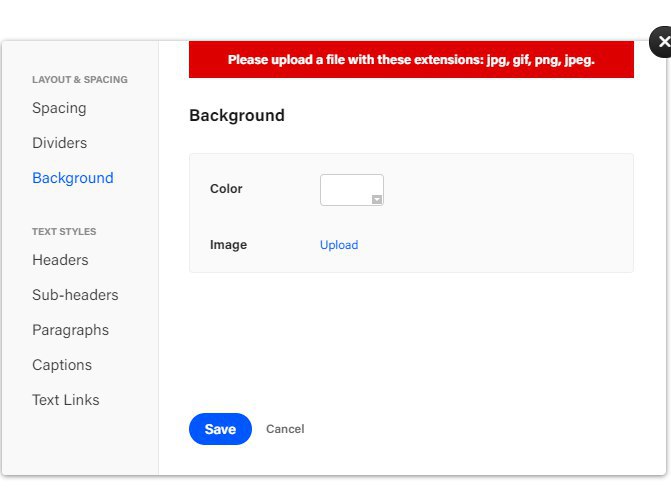Click the red file extensions error banner
This screenshot has width=671, height=499.
pos(411,59)
